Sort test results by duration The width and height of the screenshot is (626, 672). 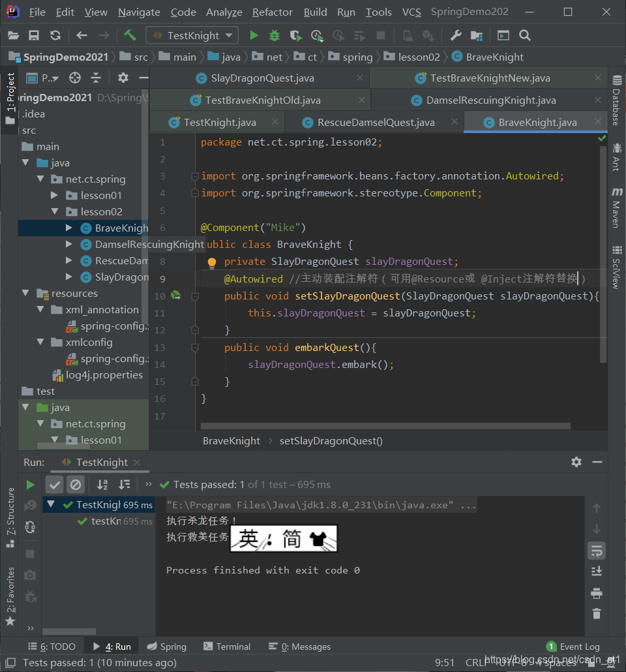125,485
